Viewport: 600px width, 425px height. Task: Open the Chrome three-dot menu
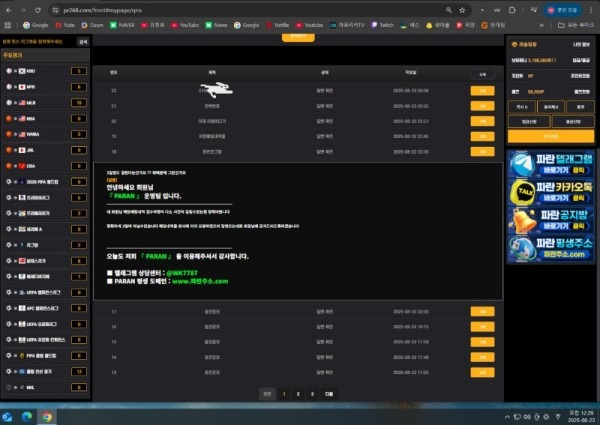click(591, 9)
